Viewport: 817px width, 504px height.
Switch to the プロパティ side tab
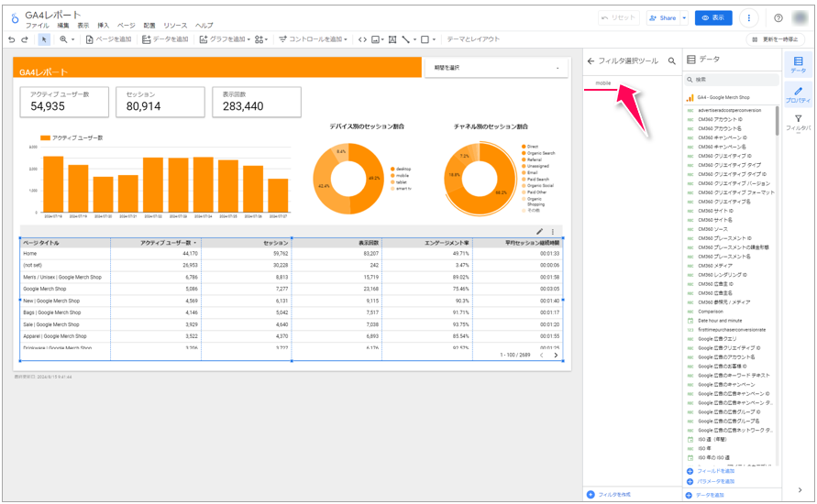pos(798,94)
